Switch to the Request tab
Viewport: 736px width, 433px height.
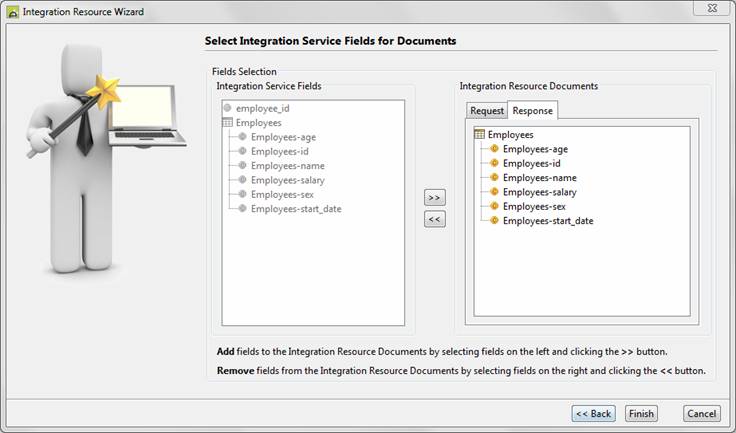pyautogui.click(x=487, y=111)
